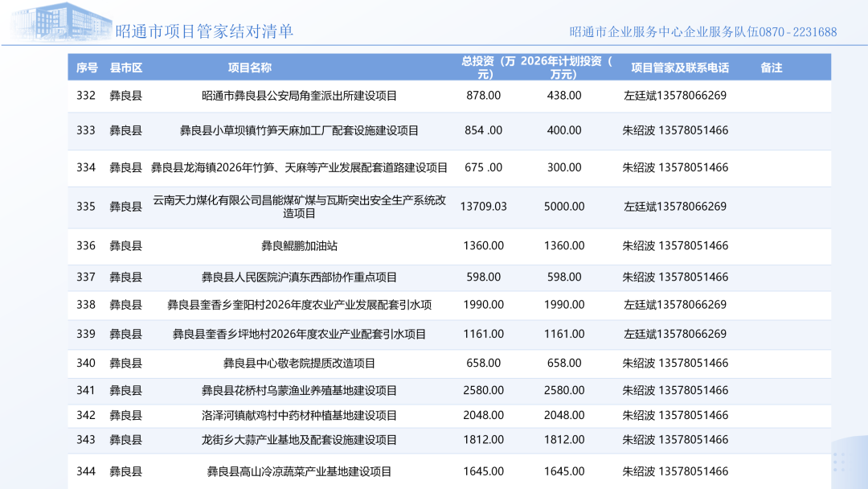Click project 昭通市彝良县公安局角奎派出所建设项目

299,96
